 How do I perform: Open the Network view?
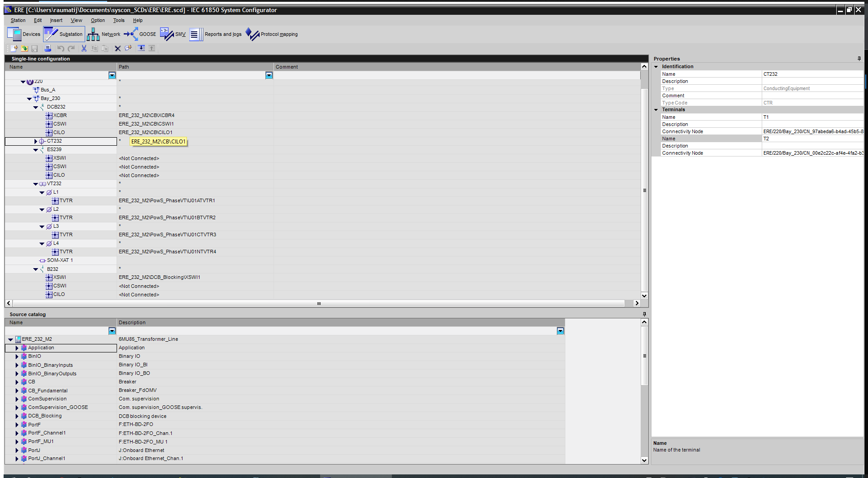(104, 34)
